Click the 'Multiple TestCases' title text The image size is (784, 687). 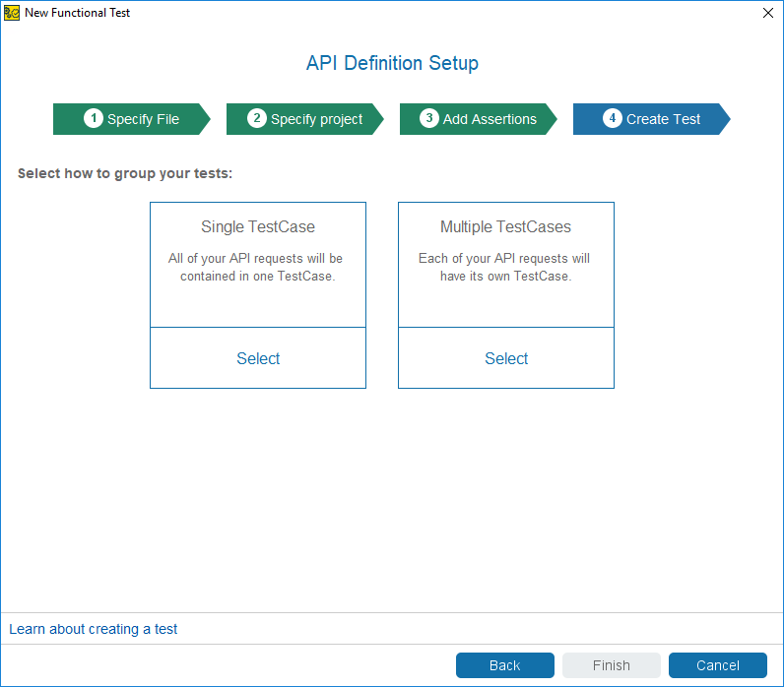click(505, 226)
